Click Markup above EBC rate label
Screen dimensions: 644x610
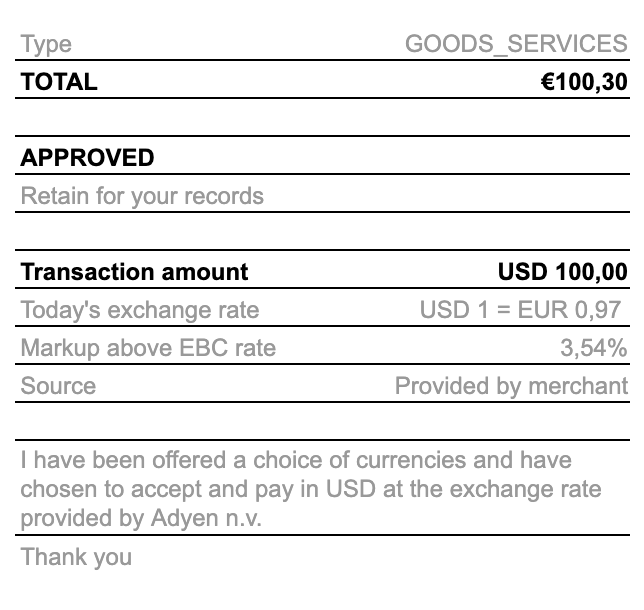[148, 348]
